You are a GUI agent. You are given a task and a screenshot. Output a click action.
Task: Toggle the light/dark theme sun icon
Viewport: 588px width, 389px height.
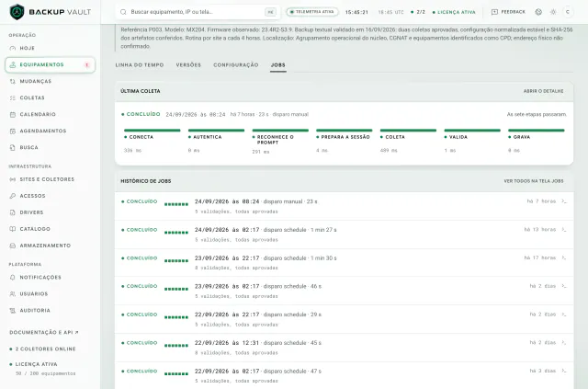point(553,12)
